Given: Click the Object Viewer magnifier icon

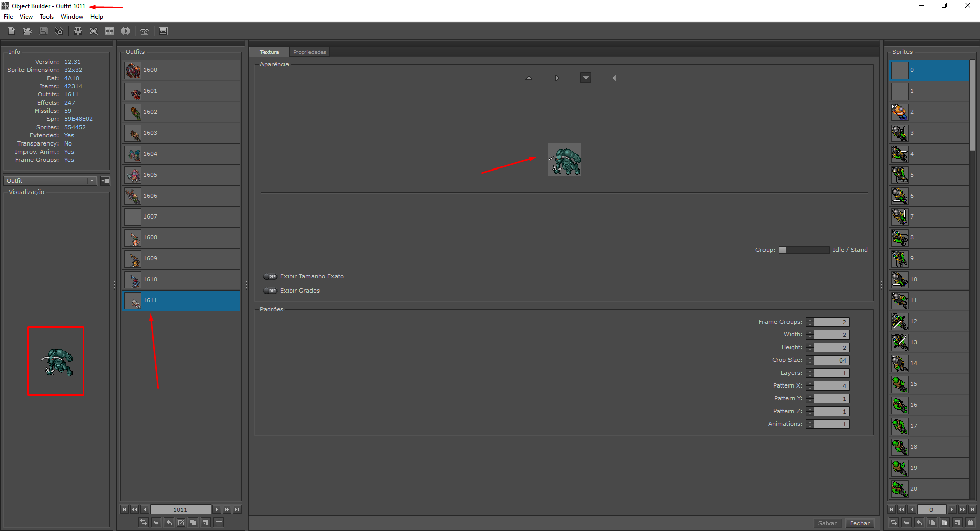Looking at the screenshot, I should coord(94,31).
